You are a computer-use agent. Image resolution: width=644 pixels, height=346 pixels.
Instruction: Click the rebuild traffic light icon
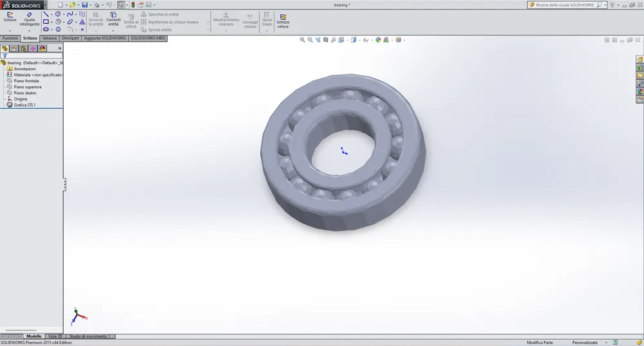point(133,5)
